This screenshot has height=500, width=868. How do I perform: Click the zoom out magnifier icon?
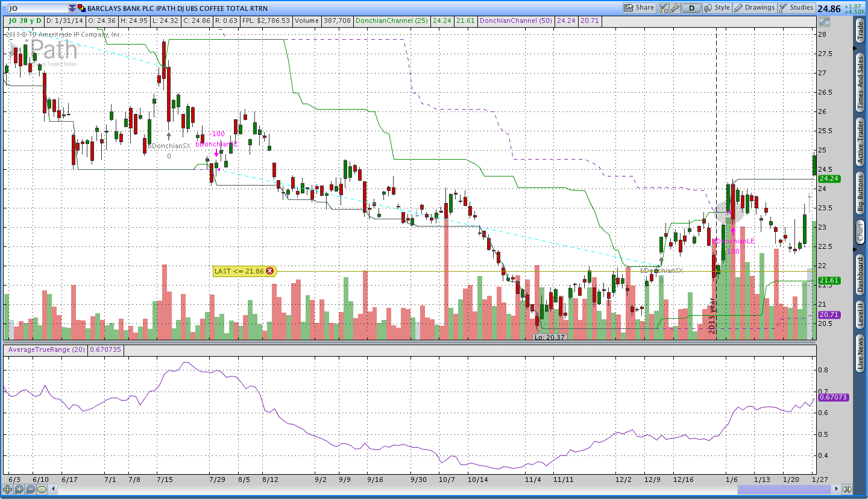point(30,489)
